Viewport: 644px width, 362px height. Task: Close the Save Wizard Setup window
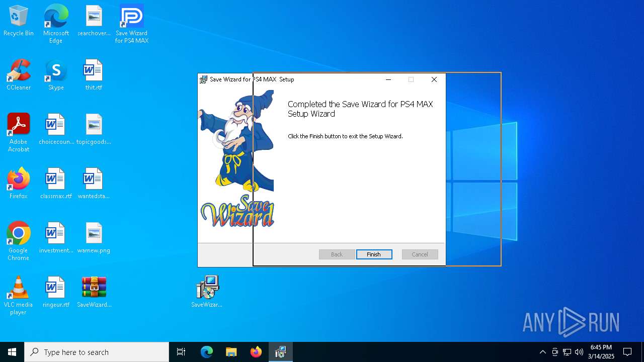point(434,79)
